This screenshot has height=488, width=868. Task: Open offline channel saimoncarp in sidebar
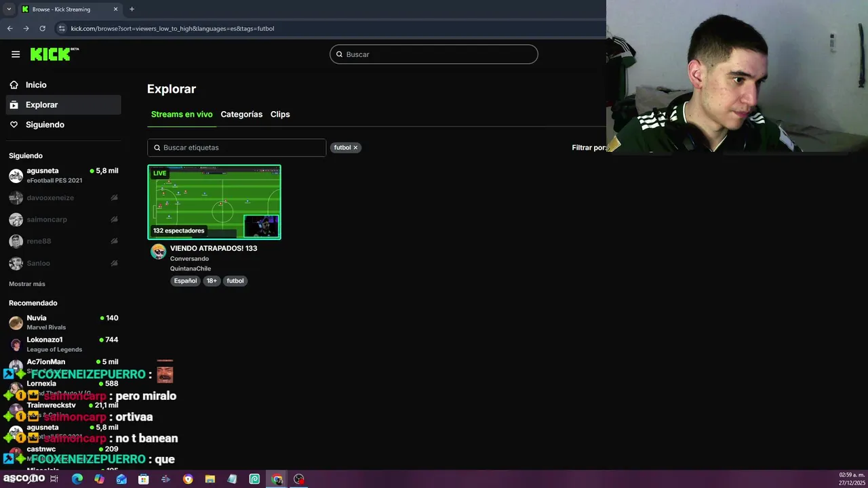(63, 220)
